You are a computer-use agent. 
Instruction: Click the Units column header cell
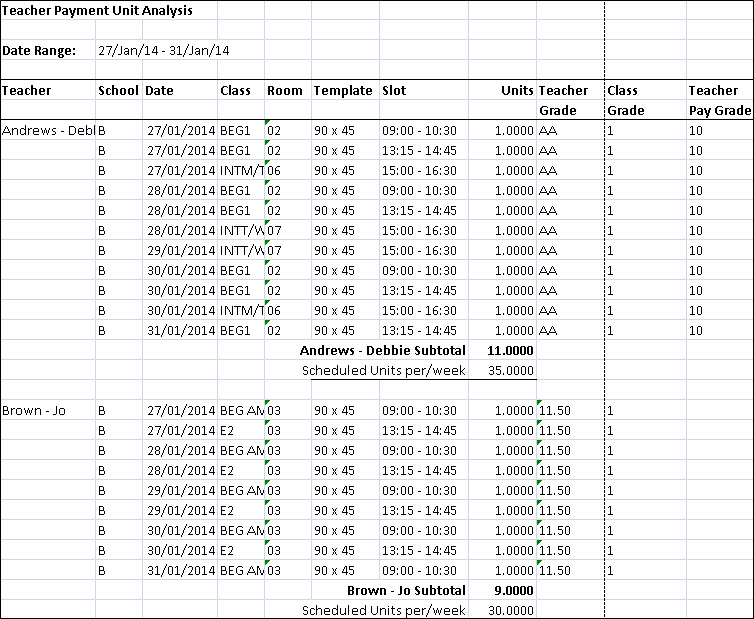(x=517, y=91)
